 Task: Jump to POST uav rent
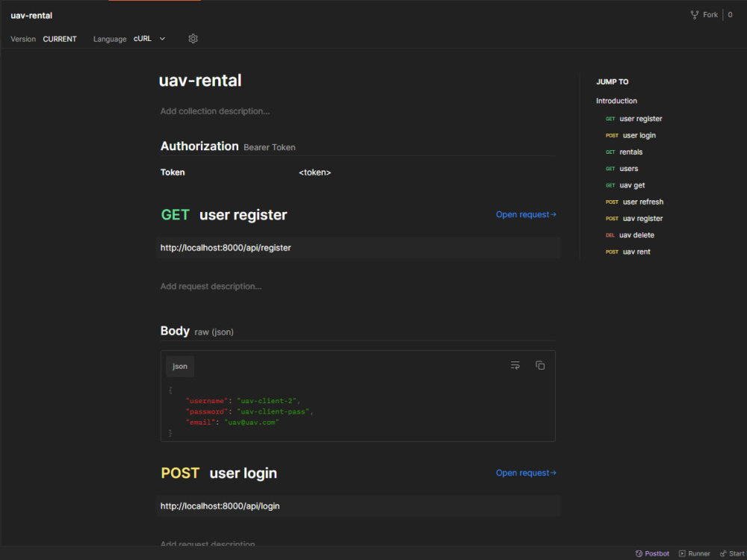pos(628,252)
